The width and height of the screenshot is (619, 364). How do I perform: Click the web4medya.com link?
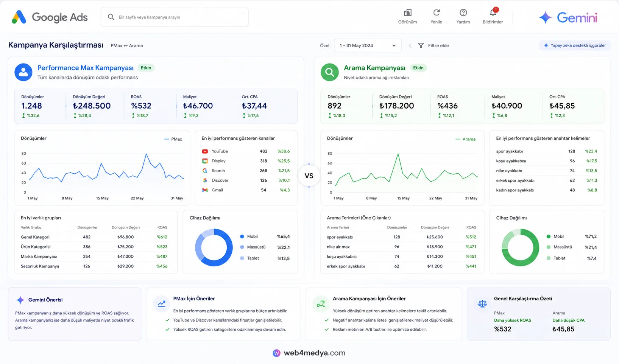(x=314, y=353)
